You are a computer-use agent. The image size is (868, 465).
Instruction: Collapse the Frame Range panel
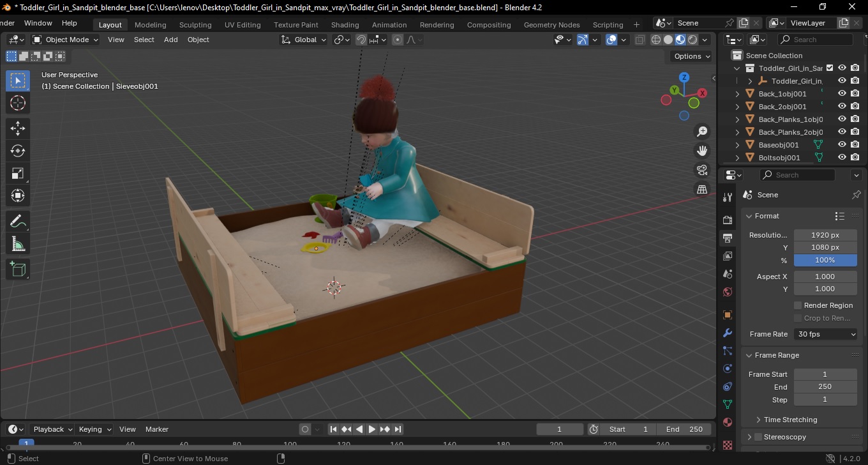(x=749, y=355)
